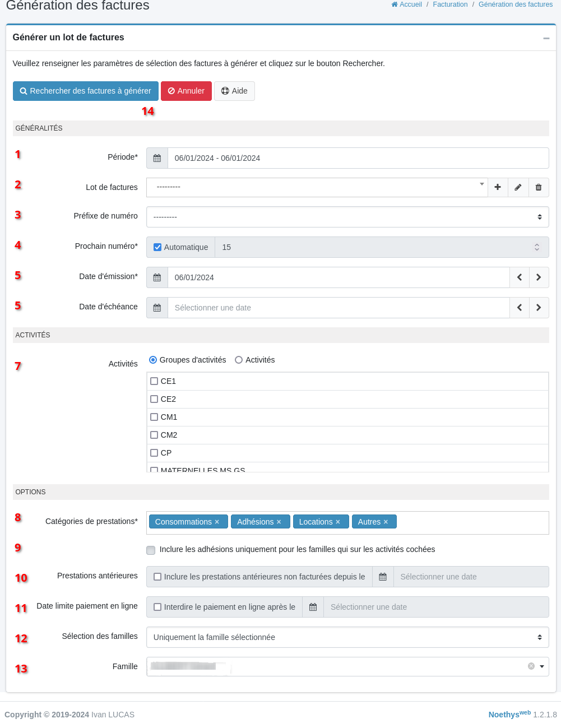This screenshot has width=561, height=728.
Task: Click the pencil icon to edit invoice batch
Action: 518,187
